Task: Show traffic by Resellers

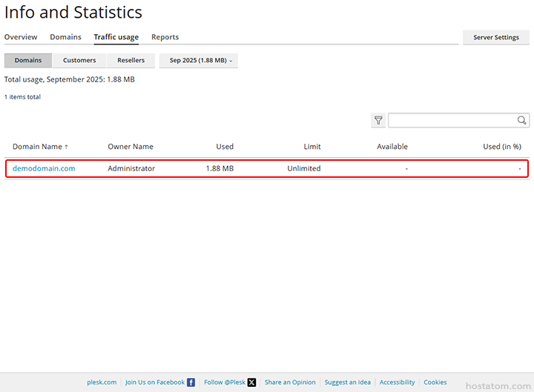Action: pos(131,61)
